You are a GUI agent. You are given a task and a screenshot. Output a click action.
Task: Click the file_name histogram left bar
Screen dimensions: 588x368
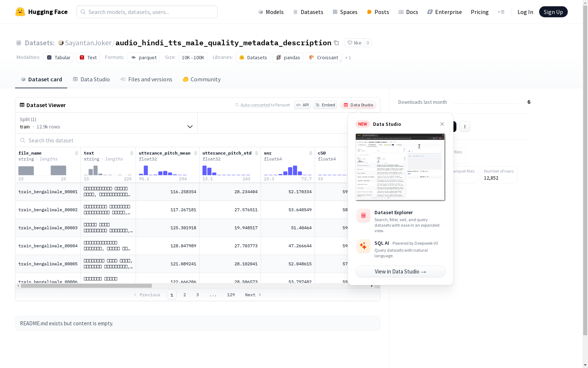[26, 171]
